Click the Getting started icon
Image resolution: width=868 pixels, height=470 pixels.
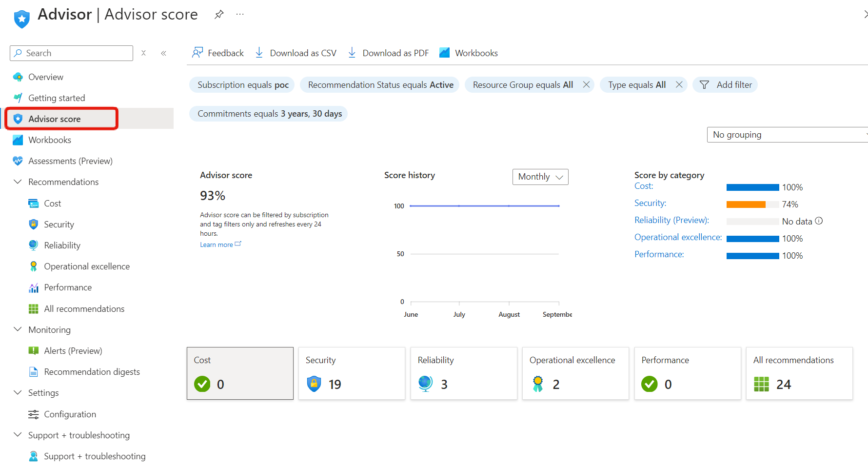point(18,98)
